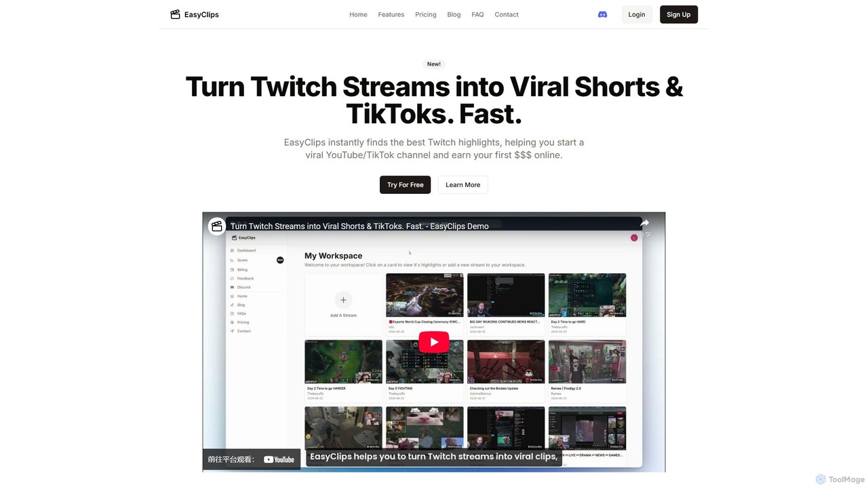Click the Ramee Prodigy 2.0 thumbnail
This screenshot has width=868, height=488.
pos(587,362)
